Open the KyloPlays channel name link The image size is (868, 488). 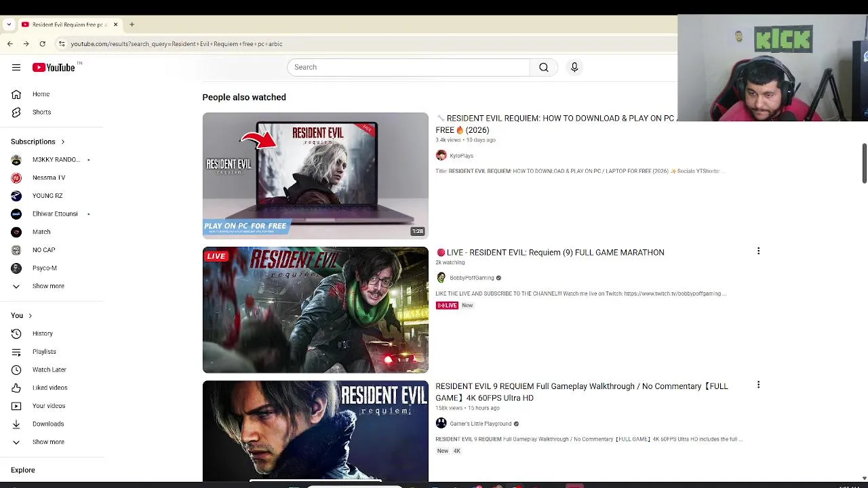pos(461,156)
